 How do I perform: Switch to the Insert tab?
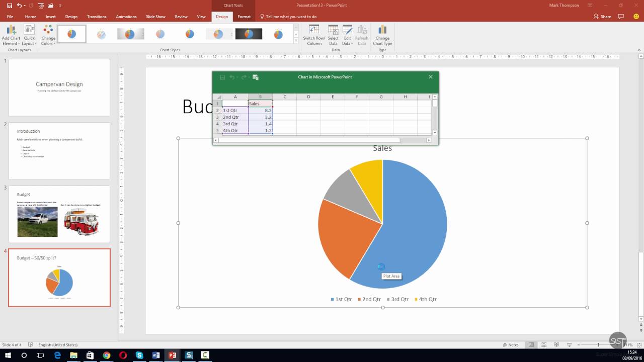coord(51,17)
